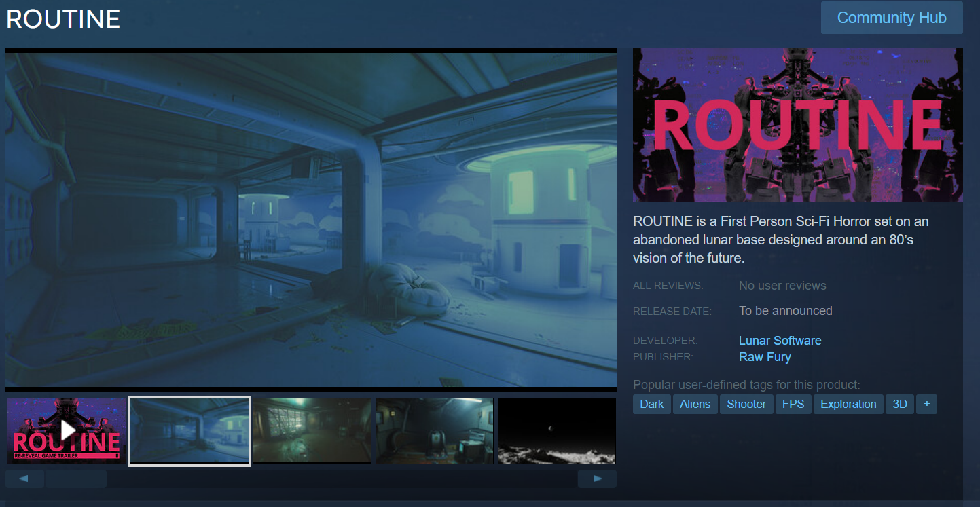This screenshot has width=980, height=507.
Task: Click 'Popular user-defined tags for this product' label
Action: tap(746, 384)
